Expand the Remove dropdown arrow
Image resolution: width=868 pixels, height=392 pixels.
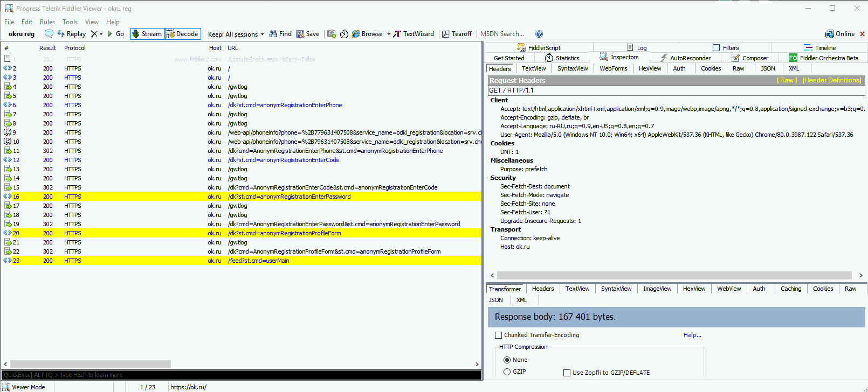[x=101, y=34]
